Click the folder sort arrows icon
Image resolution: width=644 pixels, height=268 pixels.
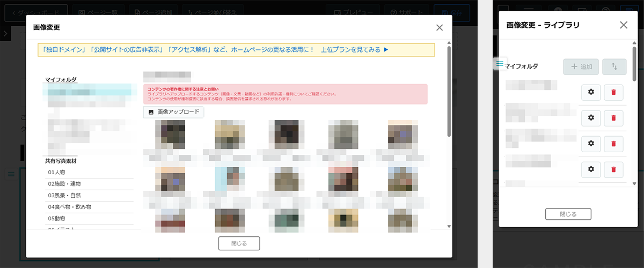tap(614, 67)
